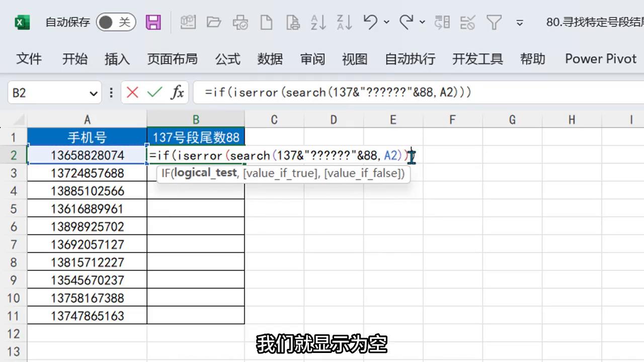Open the Filter tool from quick access toolbar
Viewport: 644px width, 362px height.
point(494,23)
